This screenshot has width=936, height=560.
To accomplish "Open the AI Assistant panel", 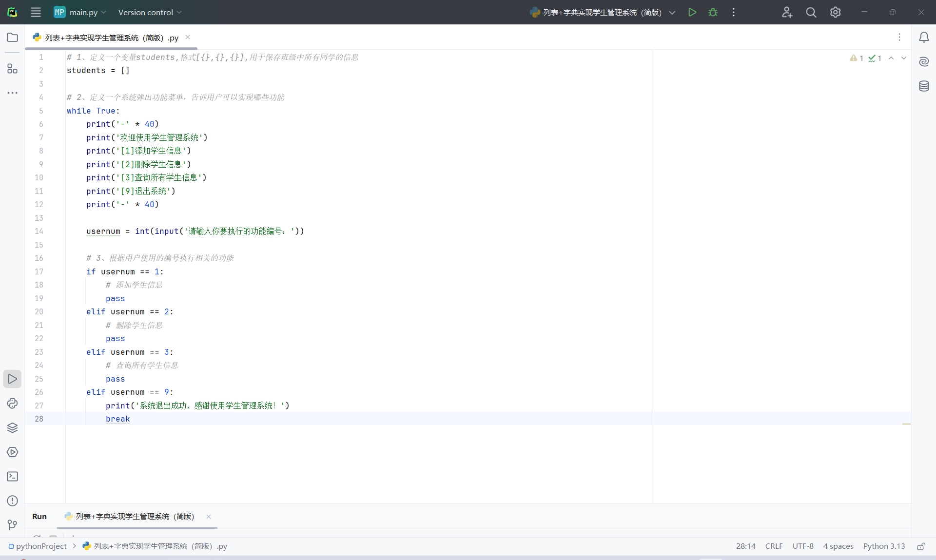I will point(924,61).
